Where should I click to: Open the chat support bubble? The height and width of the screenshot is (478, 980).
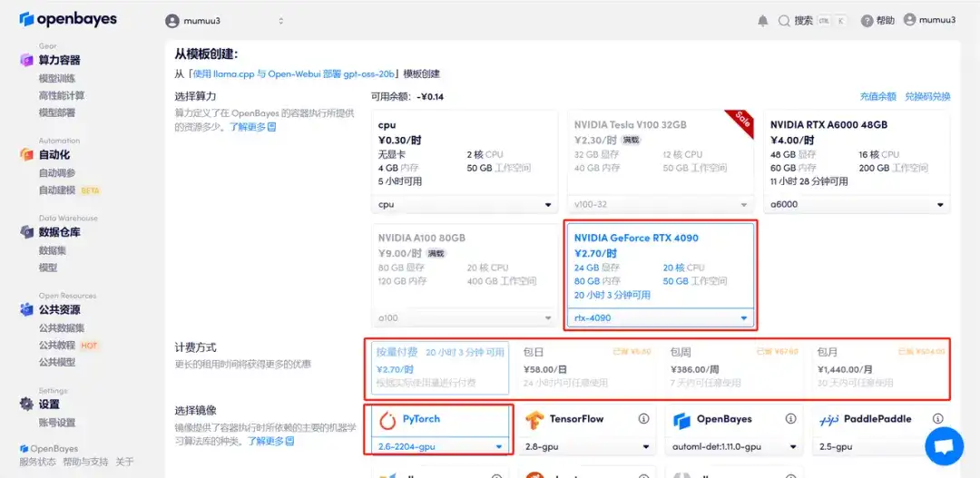[945, 446]
